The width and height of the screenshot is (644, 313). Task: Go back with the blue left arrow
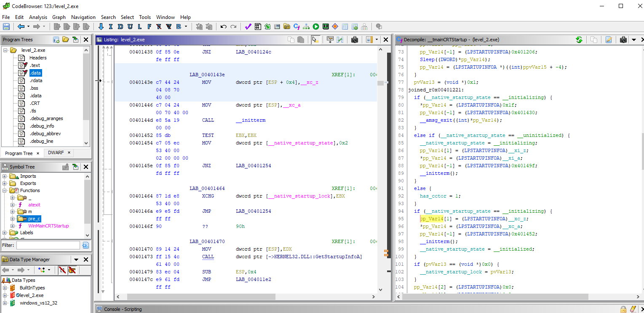coord(21,27)
